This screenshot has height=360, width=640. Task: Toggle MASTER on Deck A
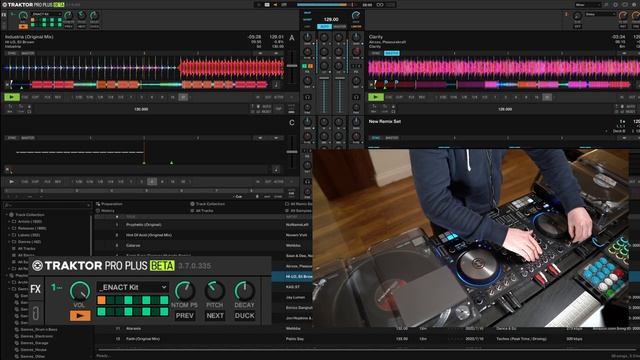28,53
